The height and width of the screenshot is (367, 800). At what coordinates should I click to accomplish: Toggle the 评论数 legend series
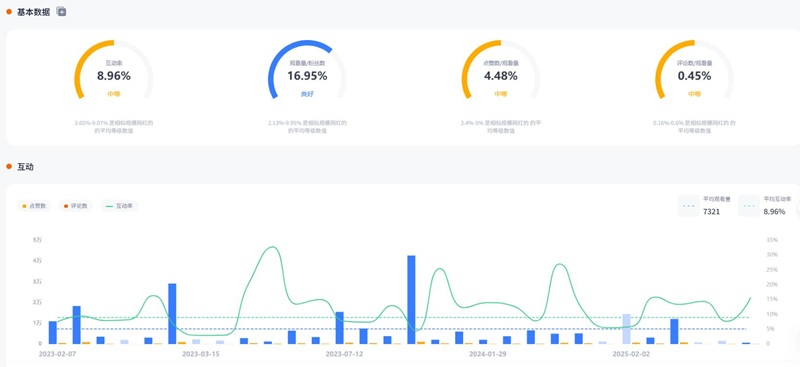click(76, 206)
